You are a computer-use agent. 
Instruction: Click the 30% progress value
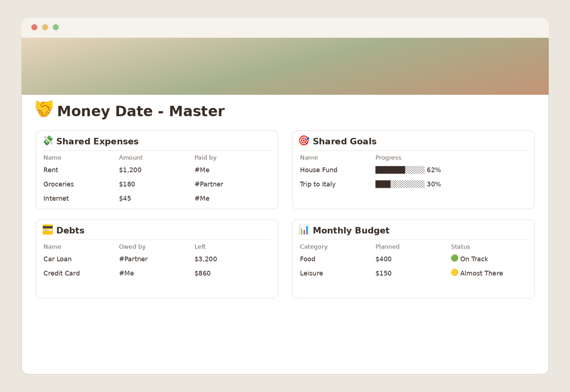pyautogui.click(x=434, y=184)
